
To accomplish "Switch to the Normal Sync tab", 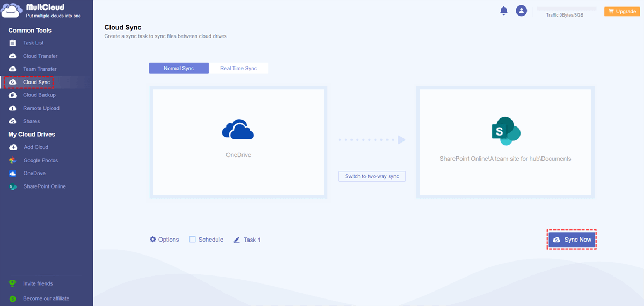I will pos(179,69).
